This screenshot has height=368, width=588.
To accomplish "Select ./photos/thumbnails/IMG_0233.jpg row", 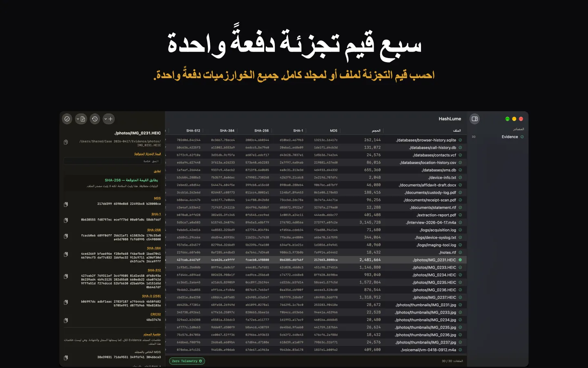I will (316, 312).
